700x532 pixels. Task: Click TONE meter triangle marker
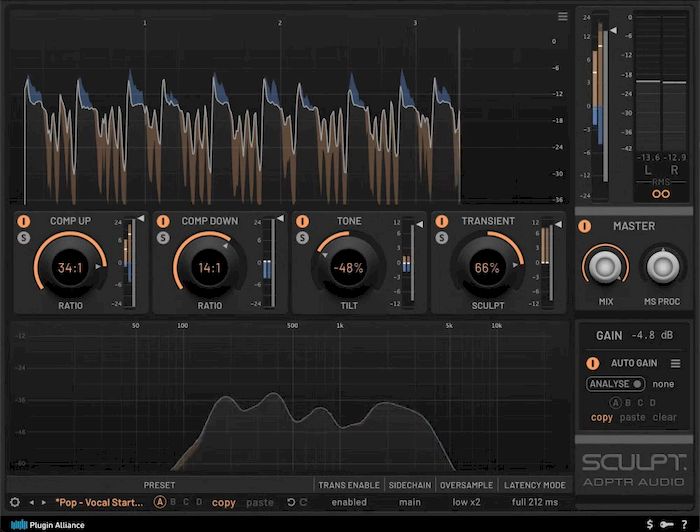[x=420, y=224]
